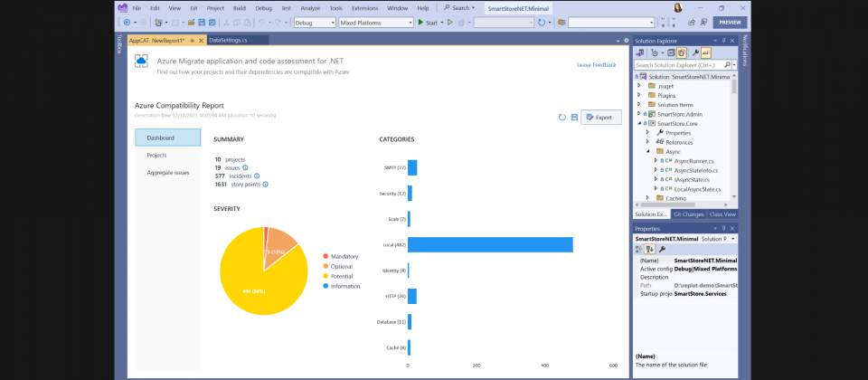
Task: Click the Open File folder icon in toolbar
Action: pyautogui.click(x=191, y=23)
